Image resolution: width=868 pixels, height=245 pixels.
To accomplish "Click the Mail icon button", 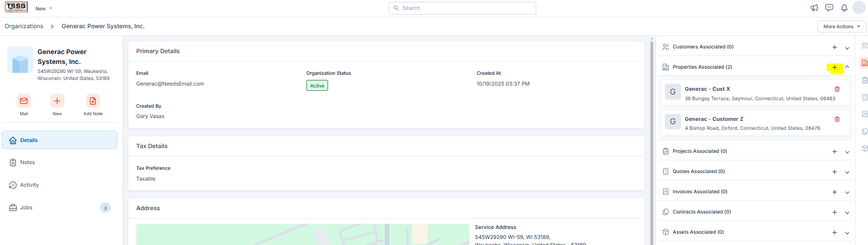I will click(24, 101).
